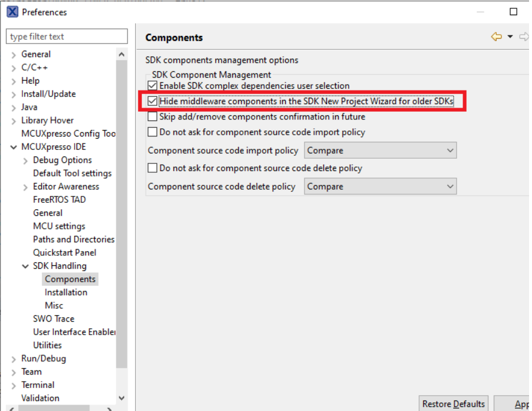The image size is (532, 411).
Task: Select Installation under SDK Handling
Action: coord(66,292)
